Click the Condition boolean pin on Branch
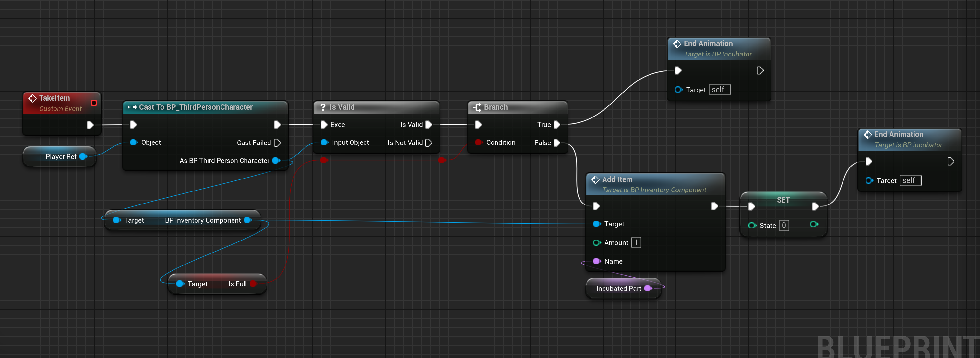Screen dimensions: 980x358 (x=479, y=142)
